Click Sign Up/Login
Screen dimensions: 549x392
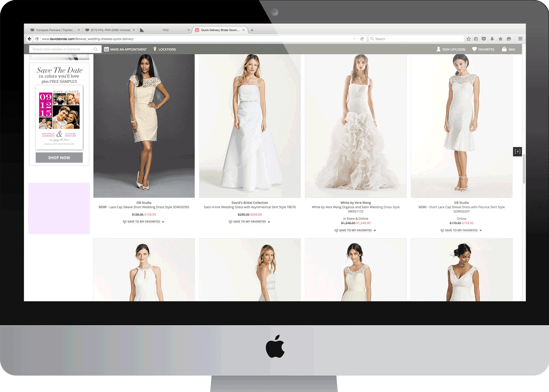point(454,50)
